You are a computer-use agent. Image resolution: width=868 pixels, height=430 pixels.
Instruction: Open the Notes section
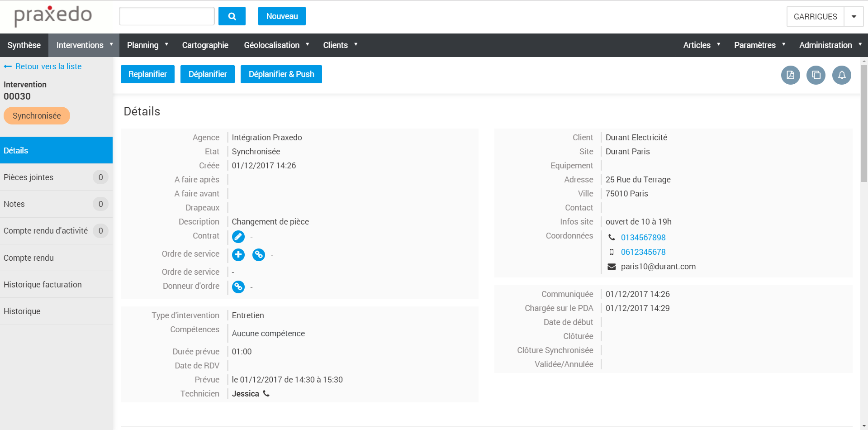coord(56,204)
